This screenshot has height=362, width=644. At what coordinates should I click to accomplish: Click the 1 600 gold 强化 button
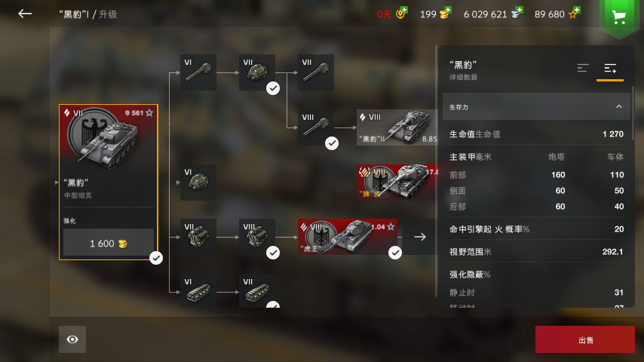109,242
